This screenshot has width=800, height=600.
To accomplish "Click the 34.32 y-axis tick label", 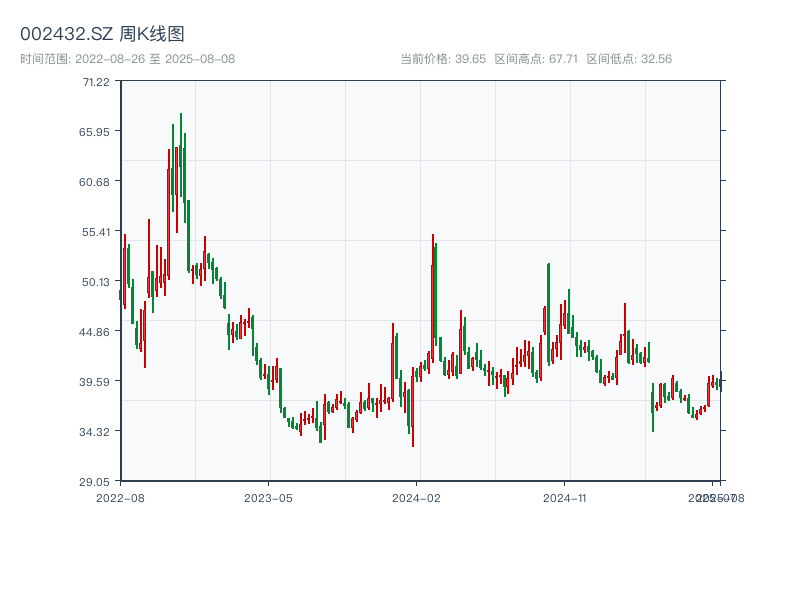I will (x=96, y=432).
